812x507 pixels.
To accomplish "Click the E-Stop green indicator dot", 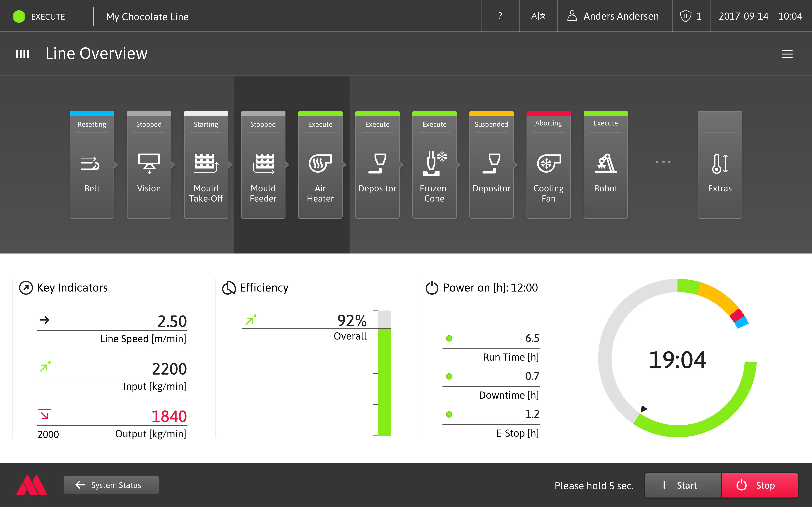I will [449, 414].
